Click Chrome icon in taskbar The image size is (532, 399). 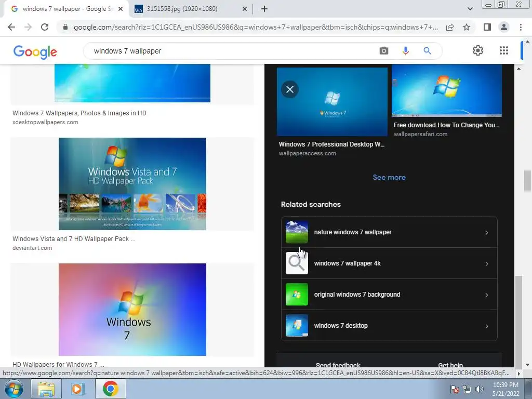click(110, 389)
